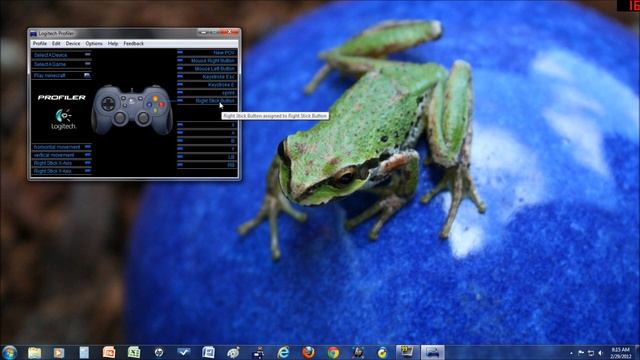Launch Windows Media Player from taskbar

click(x=59, y=352)
